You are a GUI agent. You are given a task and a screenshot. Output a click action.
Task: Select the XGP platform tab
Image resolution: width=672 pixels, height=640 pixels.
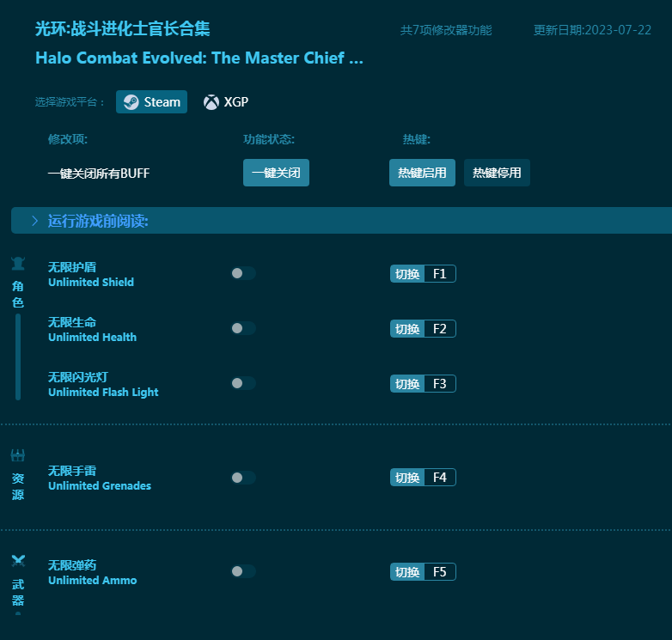226,102
